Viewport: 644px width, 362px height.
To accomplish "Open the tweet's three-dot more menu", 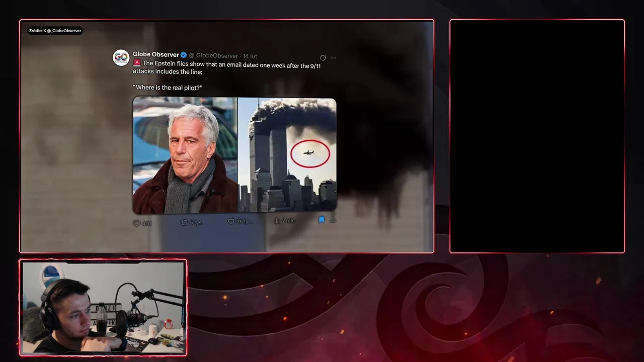I will click(333, 58).
